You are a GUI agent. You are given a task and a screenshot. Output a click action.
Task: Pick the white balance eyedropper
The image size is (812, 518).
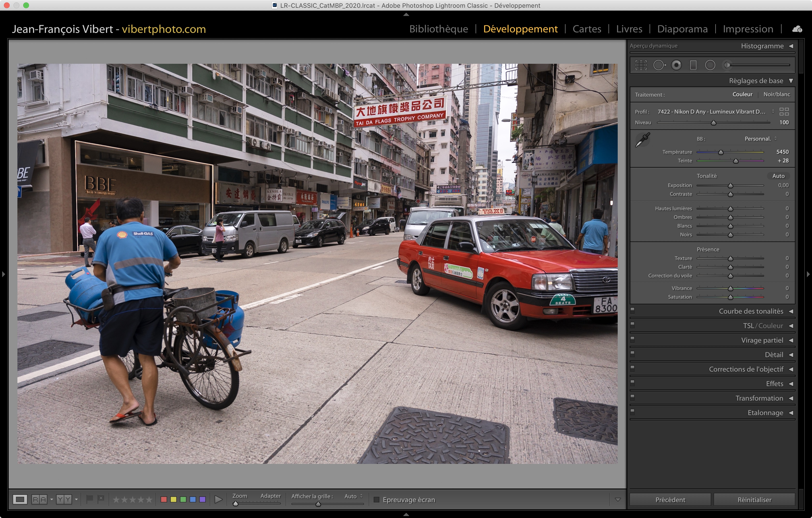(x=643, y=139)
